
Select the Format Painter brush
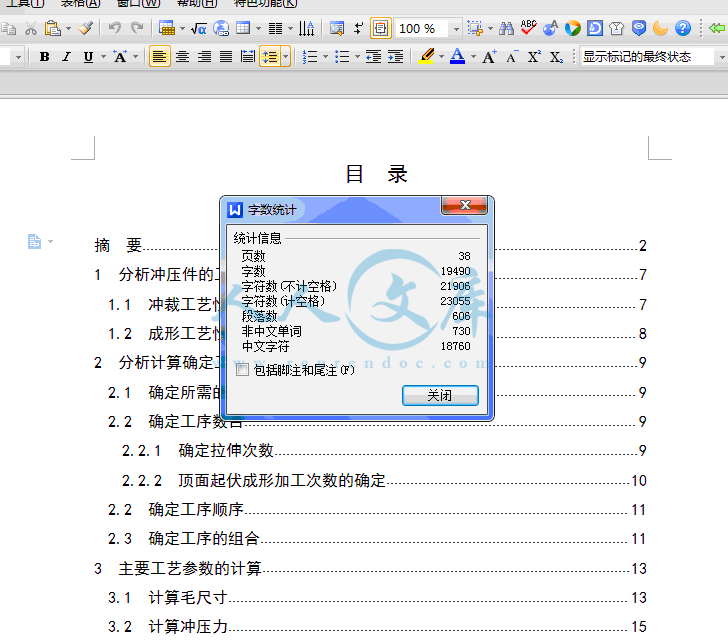[85, 29]
